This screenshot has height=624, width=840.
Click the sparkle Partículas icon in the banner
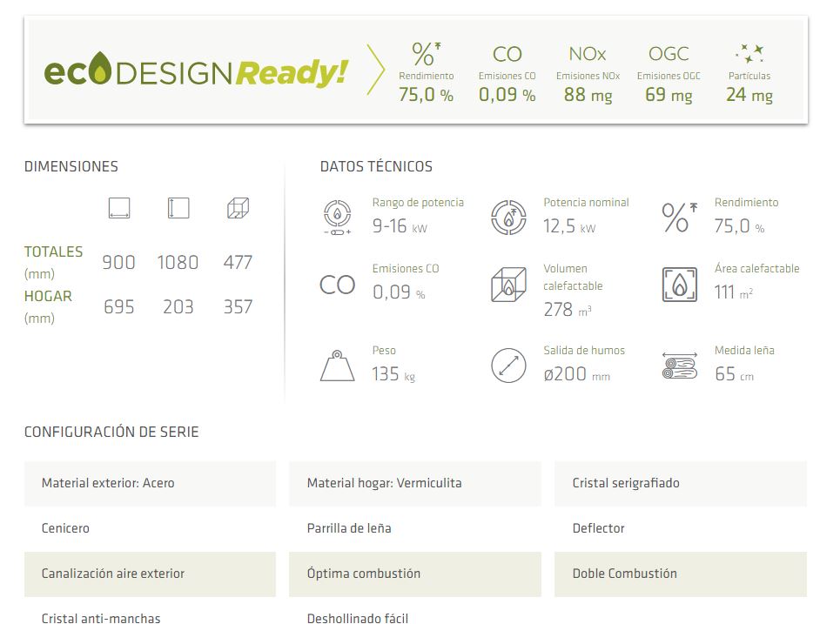tap(749, 54)
